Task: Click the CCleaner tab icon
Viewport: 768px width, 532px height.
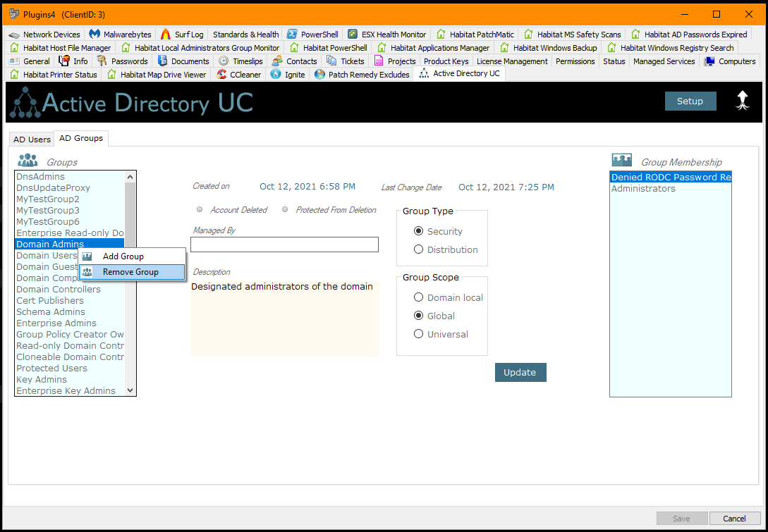Action: pyautogui.click(x=222, y=74)
